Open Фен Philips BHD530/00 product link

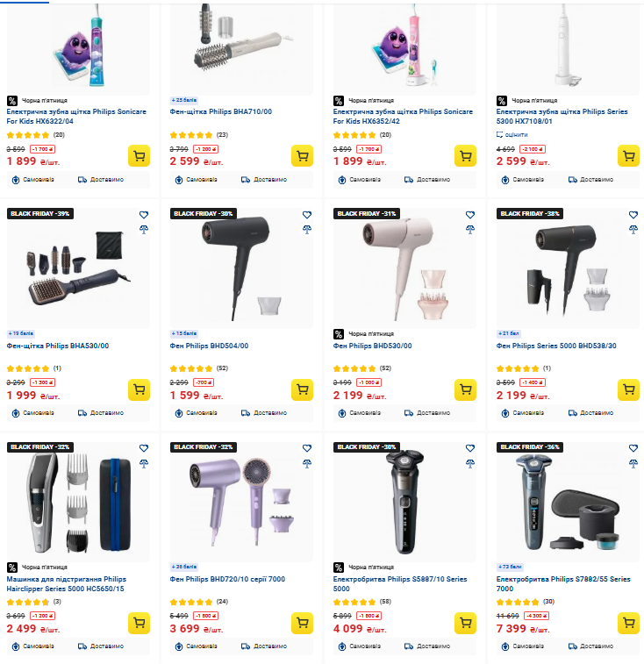(x=372, y=346)
